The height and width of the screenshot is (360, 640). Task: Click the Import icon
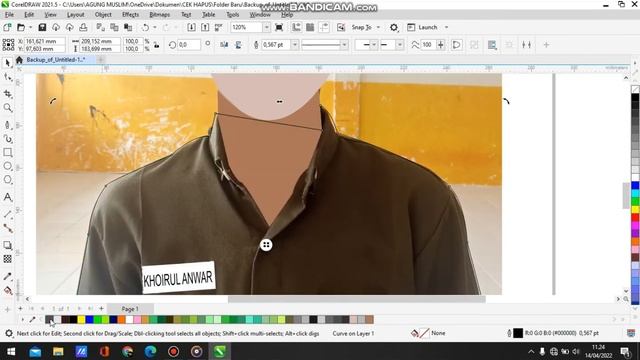tap(191, 27)
